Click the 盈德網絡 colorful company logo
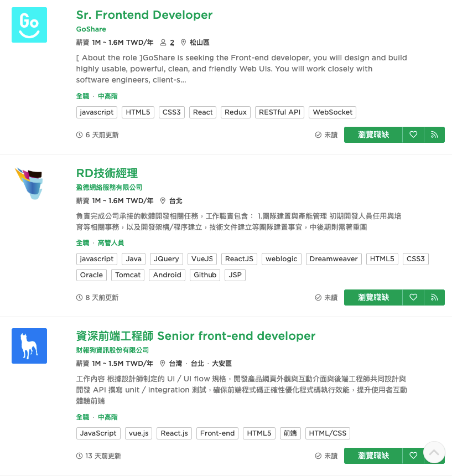 point(29,183)
